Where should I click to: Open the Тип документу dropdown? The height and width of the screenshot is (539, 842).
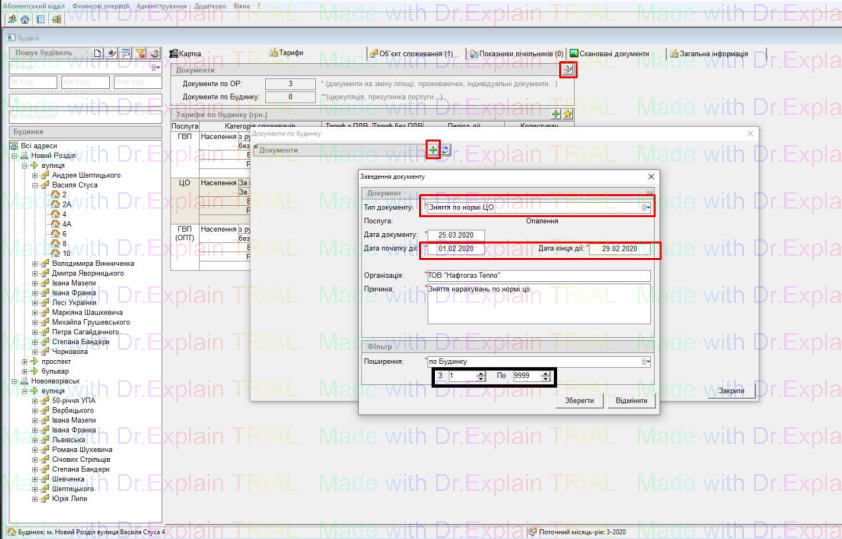646,207
